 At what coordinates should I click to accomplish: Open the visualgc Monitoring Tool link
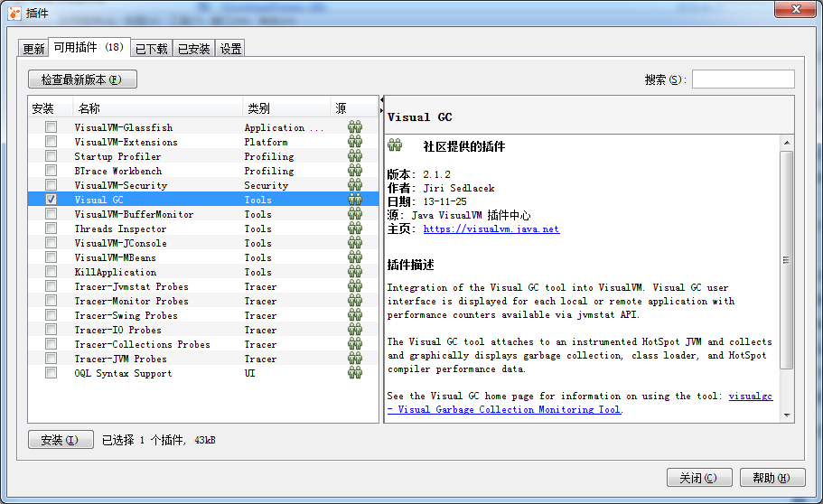[x=580, y=403]
